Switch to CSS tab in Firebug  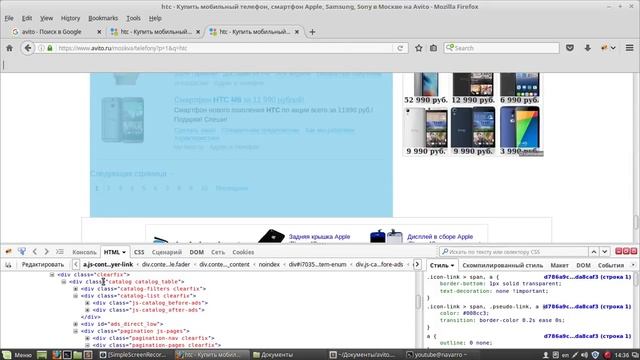pyautogui.click(x=139, y=252)
